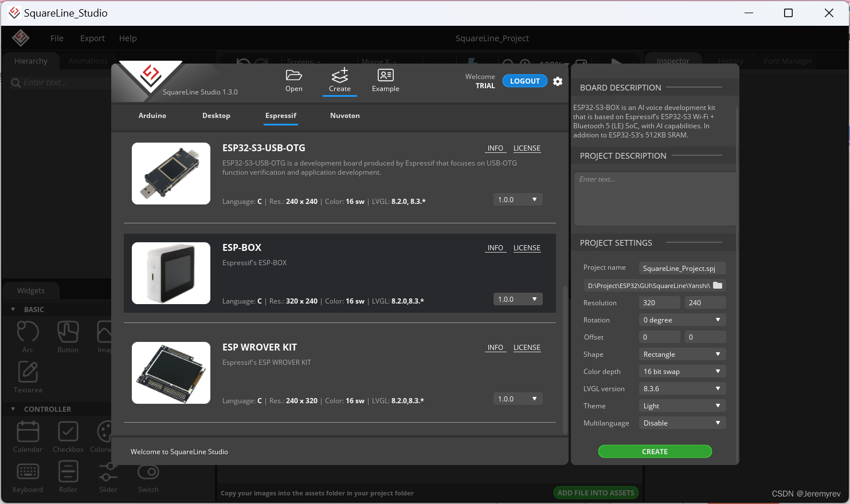
Task: Select the Textarea widget icon
Action: [28, 372]
